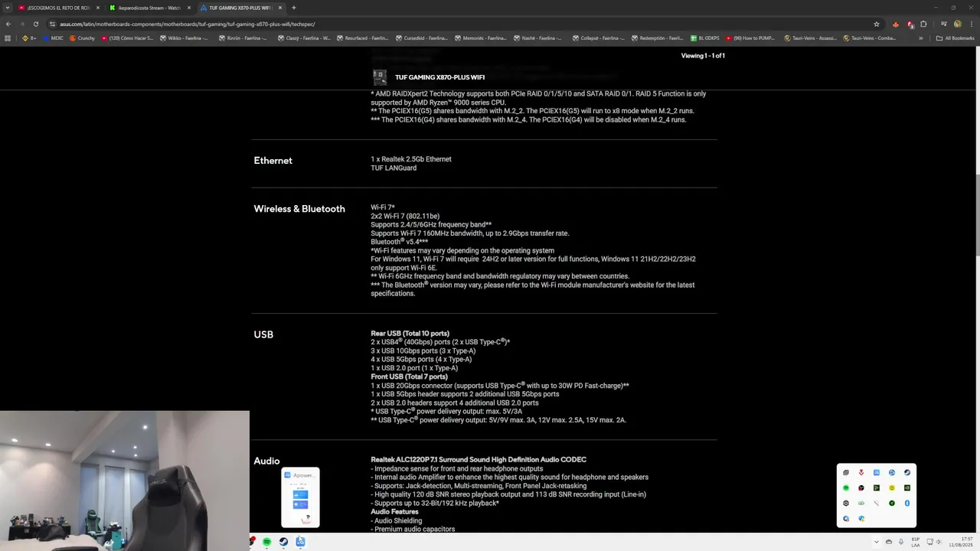Open the Steam taskbar icon
This screenshot has height=551, width=980.
(x=283, y=542)
